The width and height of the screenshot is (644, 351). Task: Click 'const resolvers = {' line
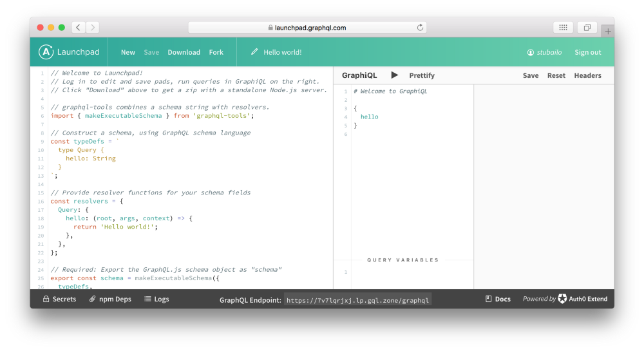tap(87, 201)
